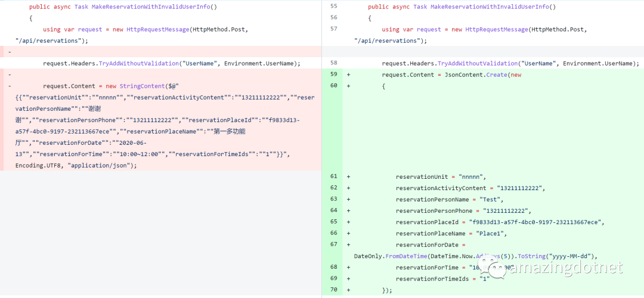Select the added line 'reservationActivityContent = "13211112222",'
Image resolution: width=644 pixels, height=298 pixels.
(470, 188)
